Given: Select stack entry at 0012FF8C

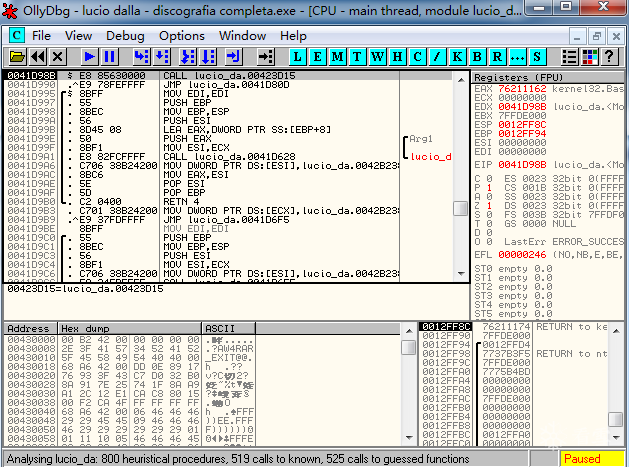Looking at the screenshot, I should [513, 327].
